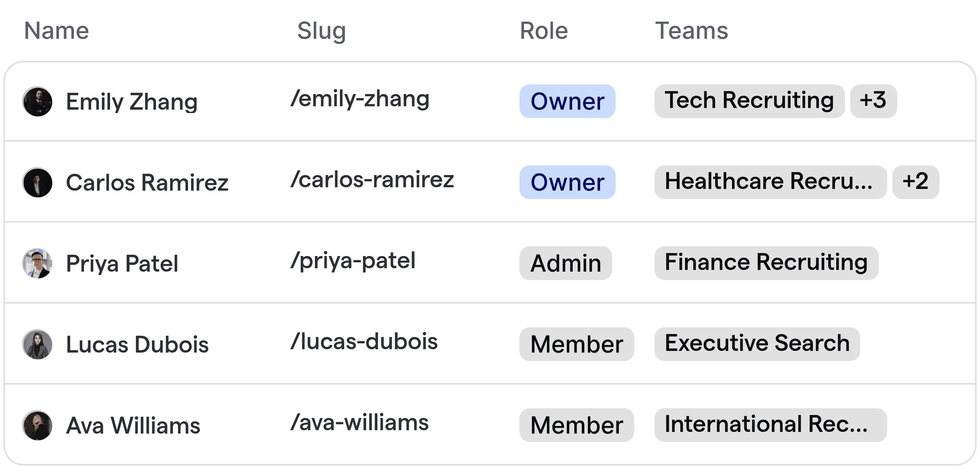Sort by the Slug column header
Image resolution: width=980 pixels, height=469 pixels.
321,31
